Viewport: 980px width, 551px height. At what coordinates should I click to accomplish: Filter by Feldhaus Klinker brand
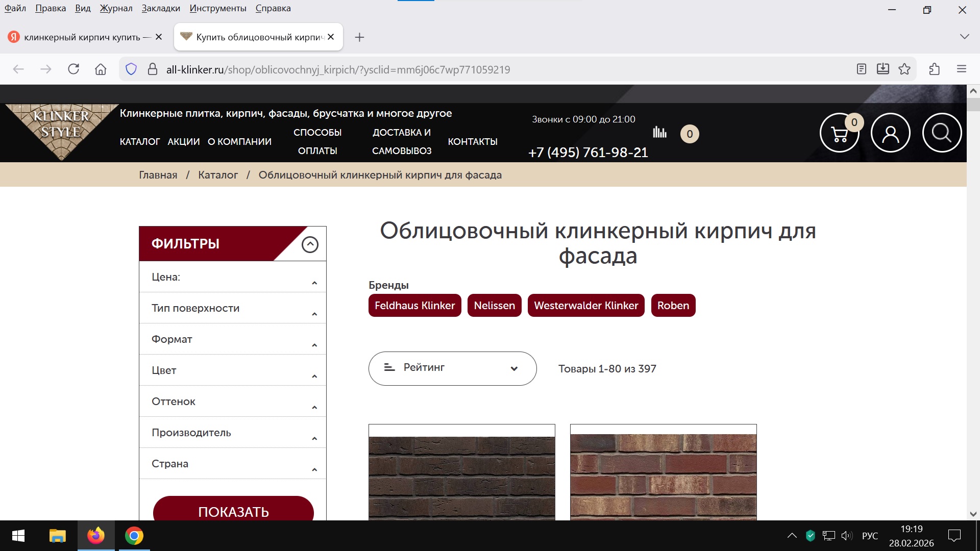[x=414, y=306]
